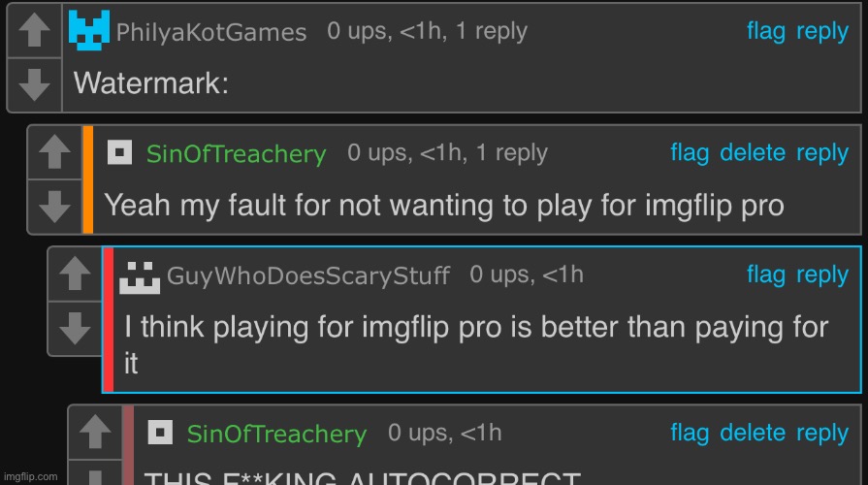Flag GuyWhoDoesScaryStuff's comment

[x=766, y=275]
